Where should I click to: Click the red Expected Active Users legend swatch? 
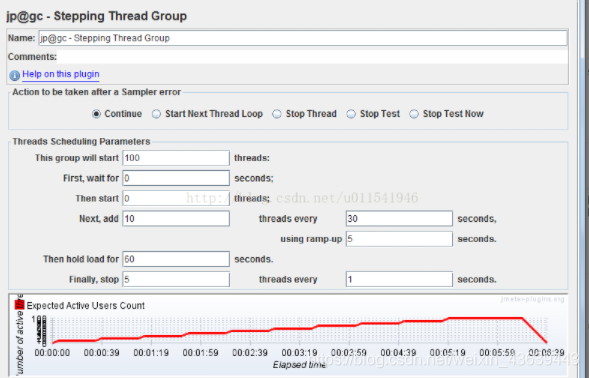coord(20,305)
